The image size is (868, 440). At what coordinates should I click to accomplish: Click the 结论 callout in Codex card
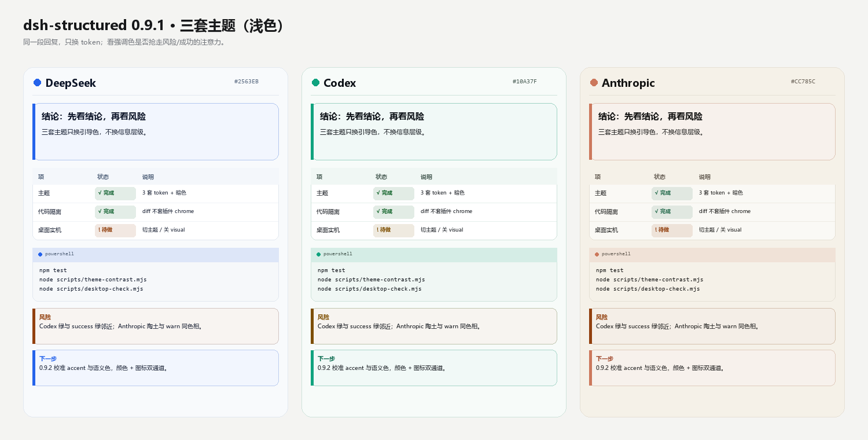pyautogui.click(x=434, y=131)
